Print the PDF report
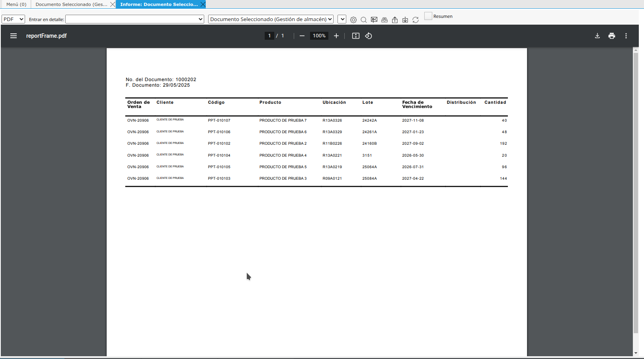Screen dimensions: 644x359 [612, 36]
